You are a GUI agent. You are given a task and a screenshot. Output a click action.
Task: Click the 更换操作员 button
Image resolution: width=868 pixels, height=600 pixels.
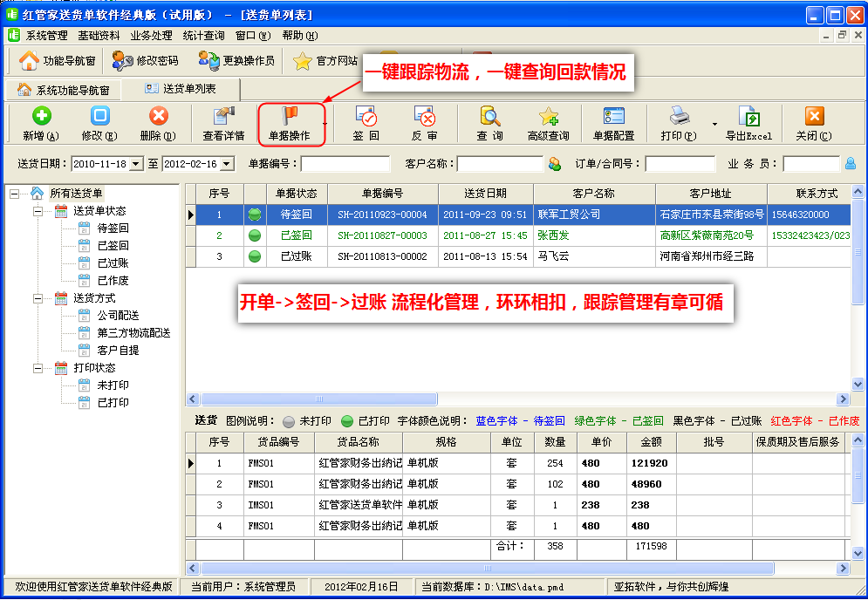(236, 61)
